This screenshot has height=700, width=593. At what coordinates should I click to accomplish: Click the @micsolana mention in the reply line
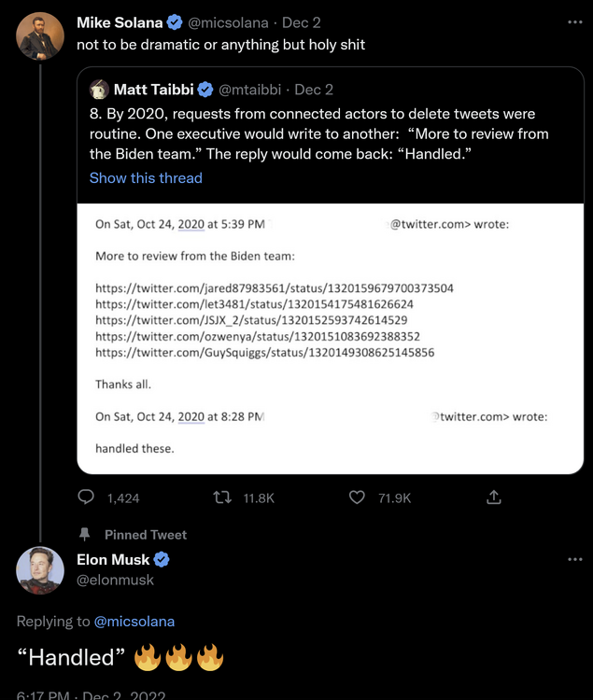pos(134,621)
